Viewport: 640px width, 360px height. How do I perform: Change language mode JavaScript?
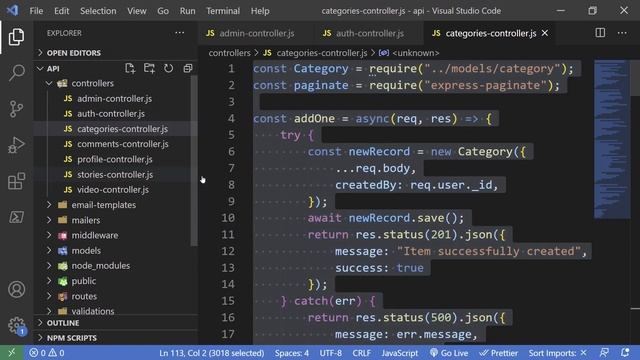pyautogui.click(x=400, y=353)
